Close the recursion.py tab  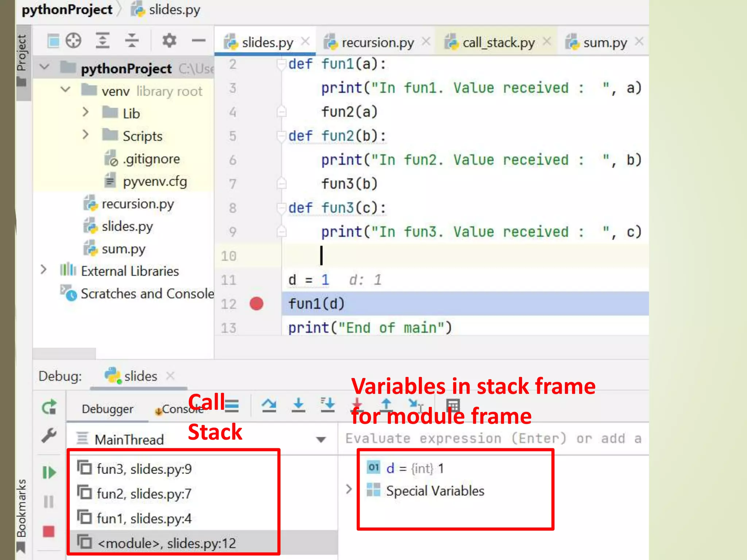click(426, 41)
